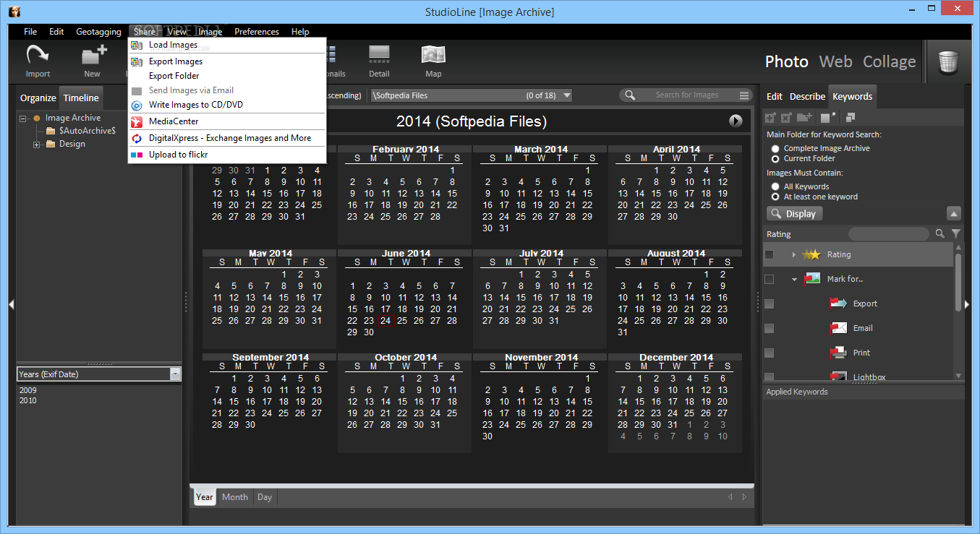Image resolution: width=980 pixels, height=534 pixels.
Task: Open the File menu
Action: (30, 32)
